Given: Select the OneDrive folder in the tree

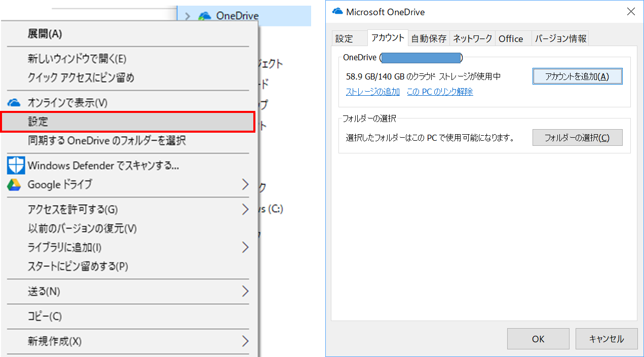Looking at the screenshot, I should pyautogui.click(x=237, y=16).
